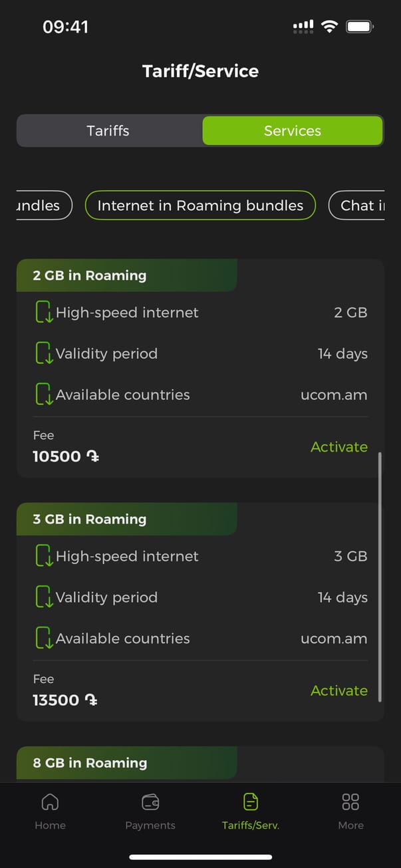401x868 pixels.
Task: Select the partially visible Chat filter chip
Action: (x=359, y=206)
